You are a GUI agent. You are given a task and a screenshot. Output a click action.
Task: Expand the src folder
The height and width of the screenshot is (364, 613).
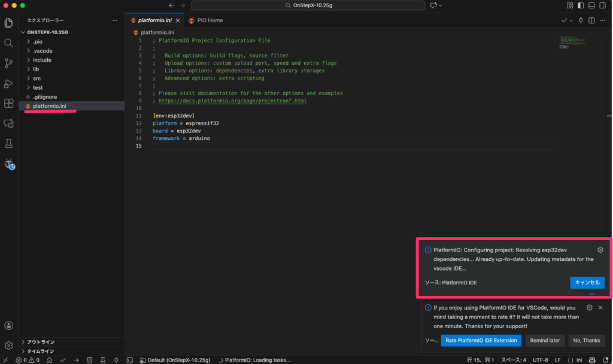[37, 78]
